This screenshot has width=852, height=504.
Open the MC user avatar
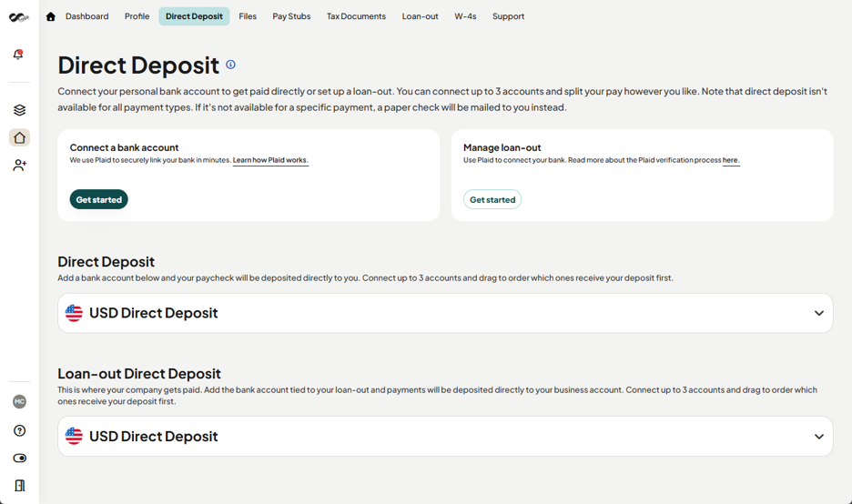pos(19,402)
